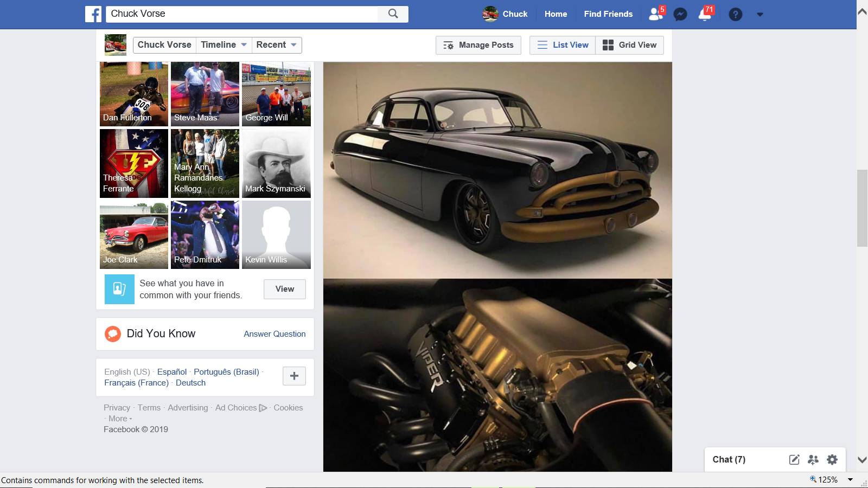Click the Manage Posts button
Image resolution: width=868 pixels, height=488 pixels.
478,45
